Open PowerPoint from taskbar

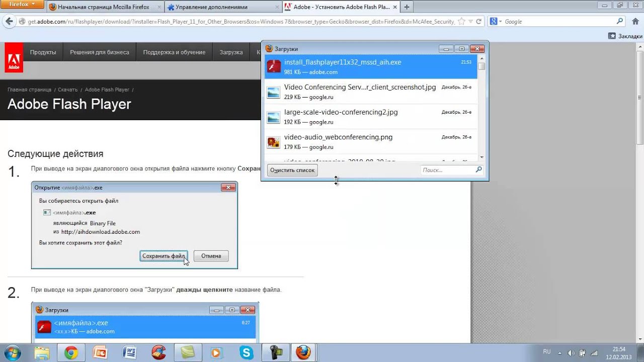[100, 353]
